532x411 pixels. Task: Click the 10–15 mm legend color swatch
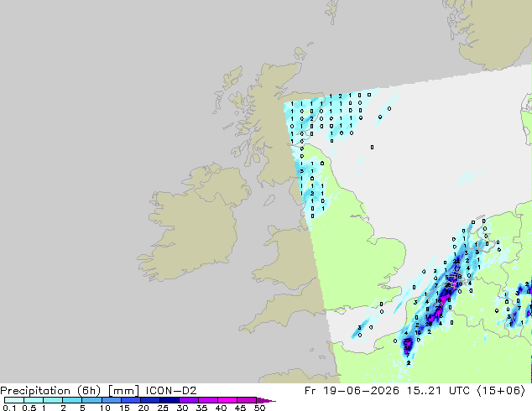click(111, 400)
